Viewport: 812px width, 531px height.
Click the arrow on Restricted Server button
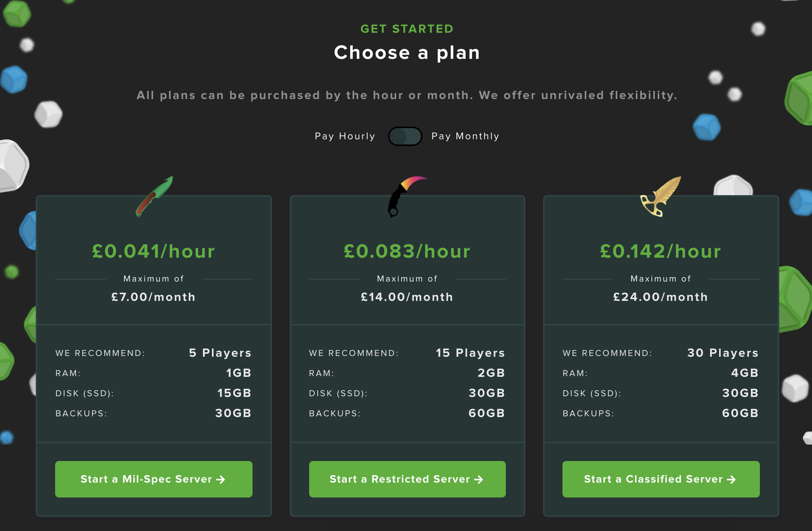[x=479, y=480]
